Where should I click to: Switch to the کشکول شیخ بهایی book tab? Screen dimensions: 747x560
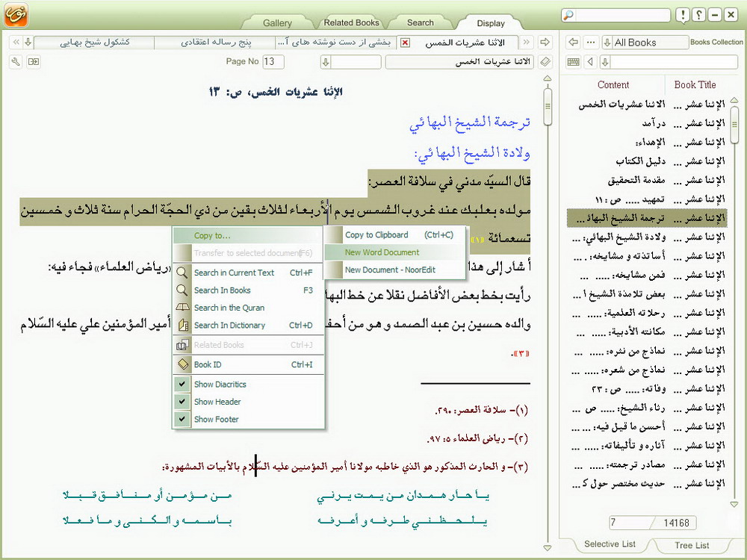pyautogui.click(x=94, y=43)
